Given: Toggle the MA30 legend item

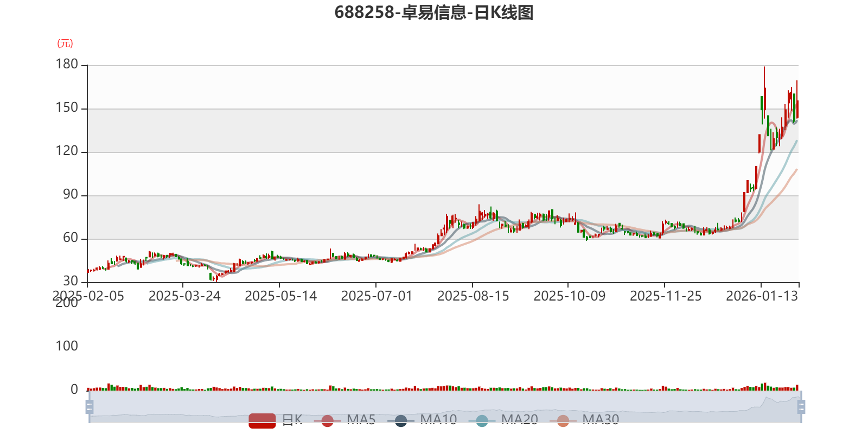Looking at the screenshot, I should (x=584, y=420).
